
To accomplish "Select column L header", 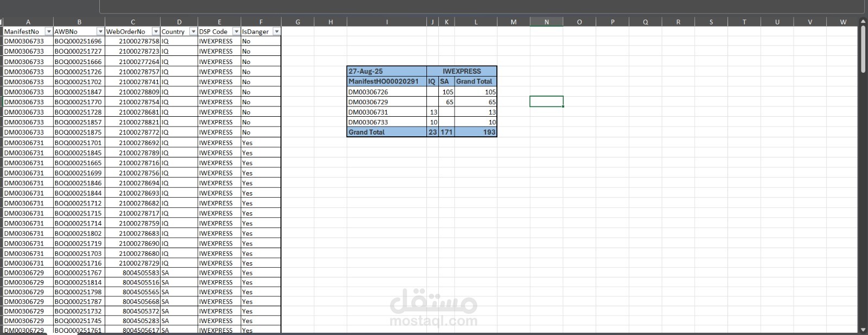I will (x=476, y=22).
